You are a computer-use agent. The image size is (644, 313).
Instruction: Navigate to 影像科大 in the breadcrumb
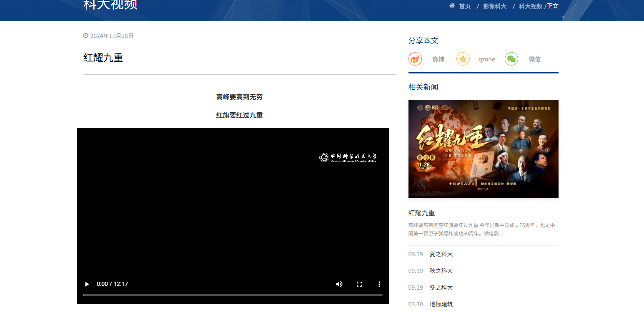pyautogui.click(x=494, y=6)
